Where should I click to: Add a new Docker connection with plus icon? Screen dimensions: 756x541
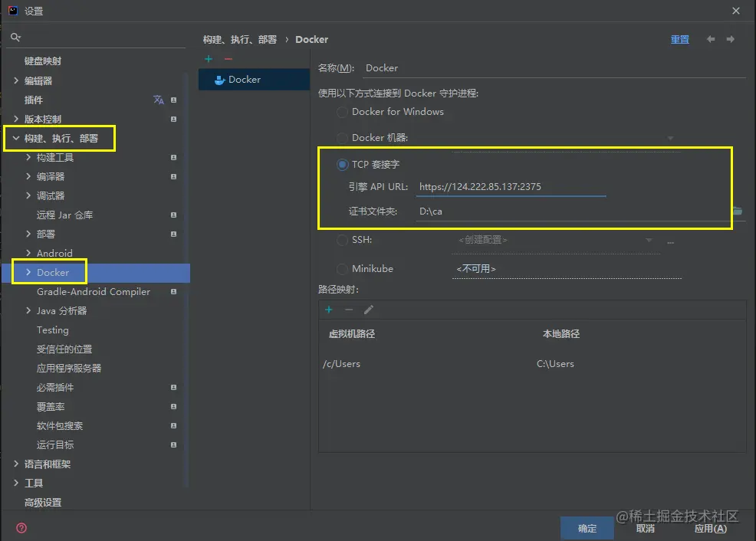pos(209,59)
